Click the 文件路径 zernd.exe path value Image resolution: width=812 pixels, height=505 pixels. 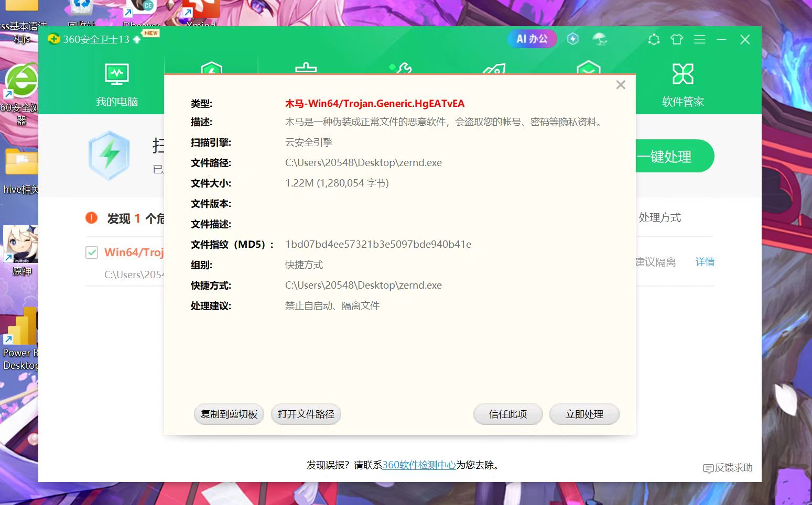(363, 163)
